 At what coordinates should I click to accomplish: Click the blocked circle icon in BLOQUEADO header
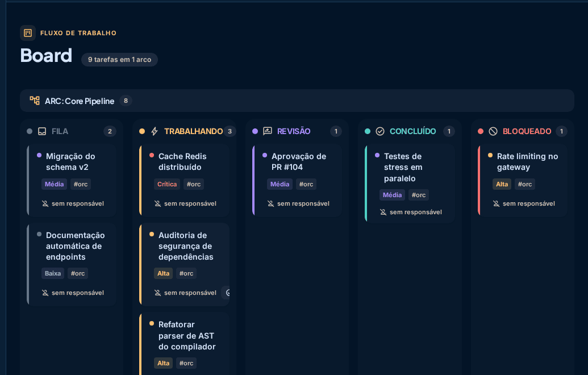click(x=493, y=131)
